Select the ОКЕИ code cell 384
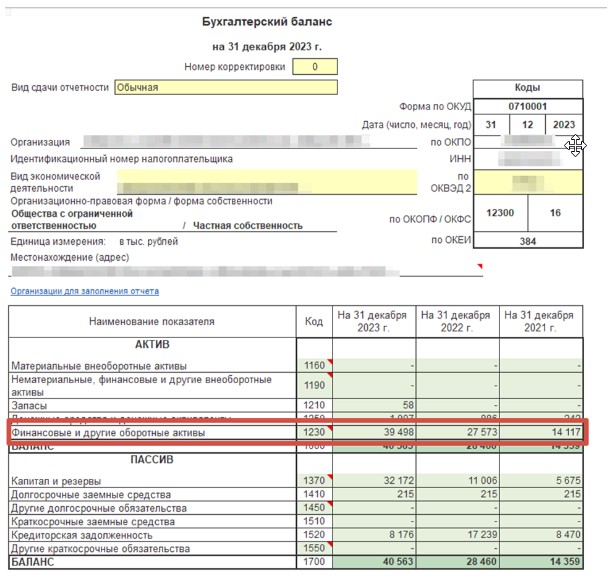The image size is (611, 581). tap(527, 241)
